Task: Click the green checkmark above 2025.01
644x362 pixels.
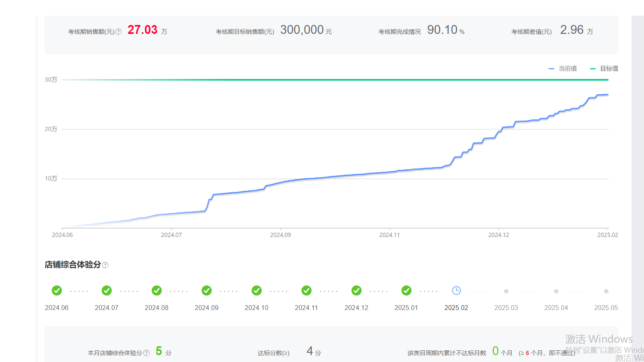Action: pos(406,291)
